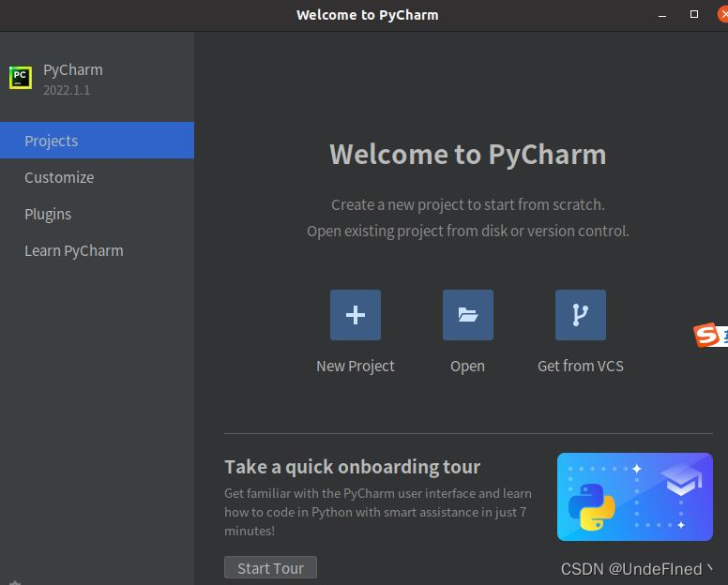Maximize the Welcome to PyCharm window
The image size is (728, 585).
[694, 14]
